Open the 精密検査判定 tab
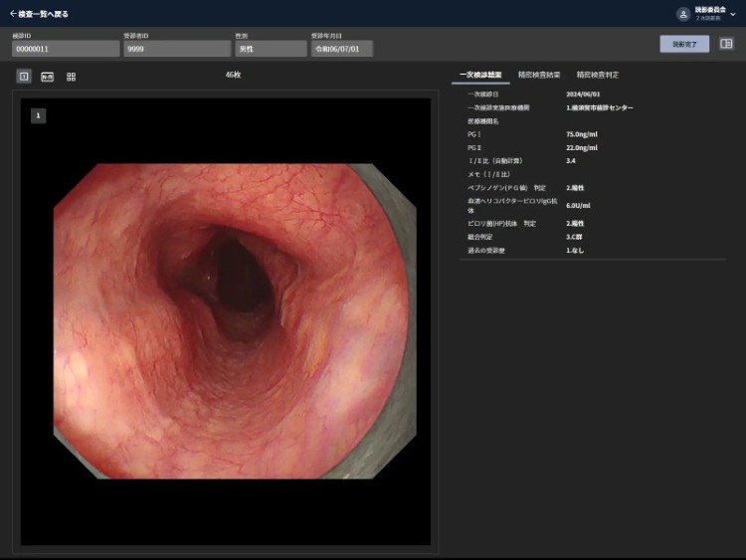746x560 pixels. (x=598, y=75)
